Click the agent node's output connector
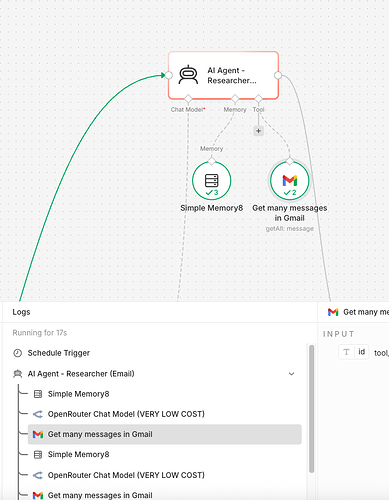This screenshot has width=389, height=500. point(278,75)
